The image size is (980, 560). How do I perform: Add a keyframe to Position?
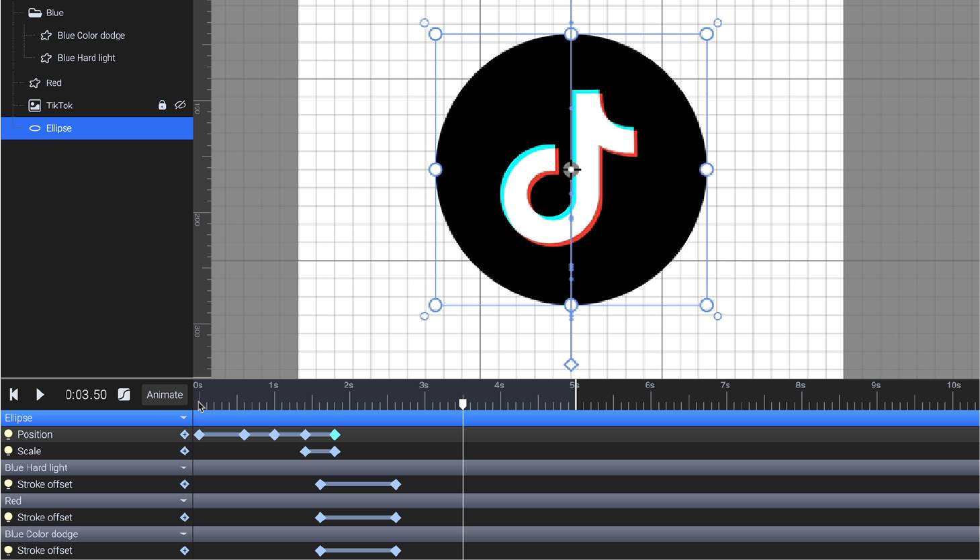(x=185, y=434)
